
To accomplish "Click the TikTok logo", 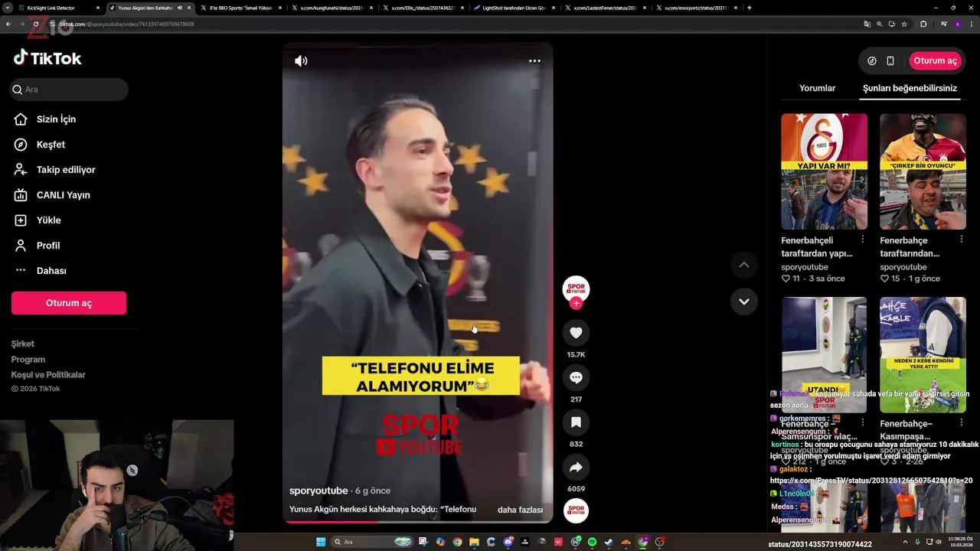I will (47, 58).
